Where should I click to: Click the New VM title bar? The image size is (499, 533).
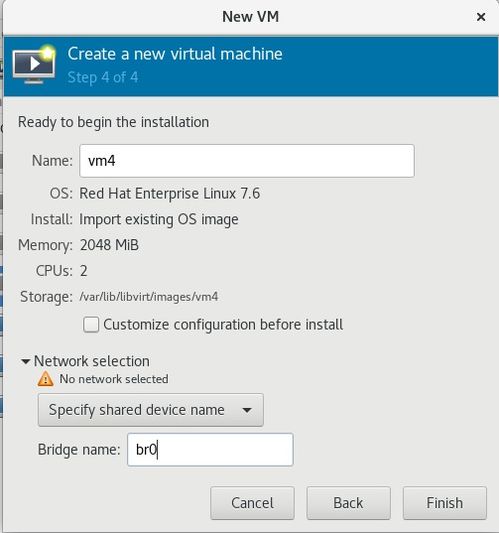[250, 17]
